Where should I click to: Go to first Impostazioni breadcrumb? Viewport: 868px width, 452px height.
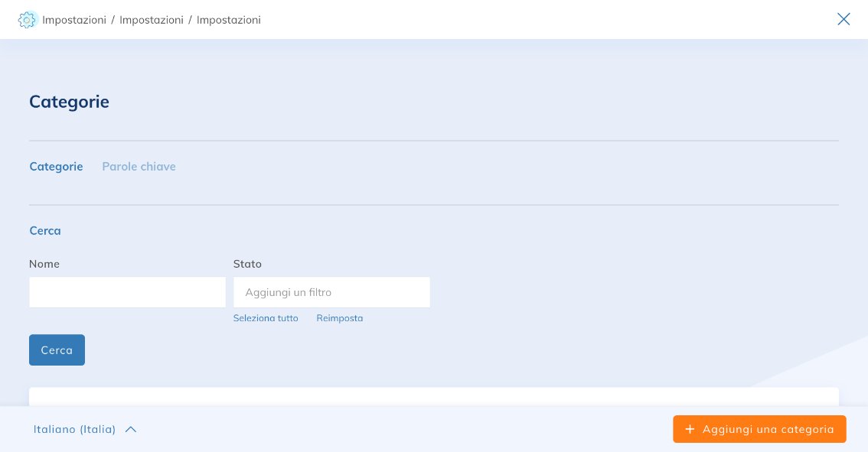point(74,20)
